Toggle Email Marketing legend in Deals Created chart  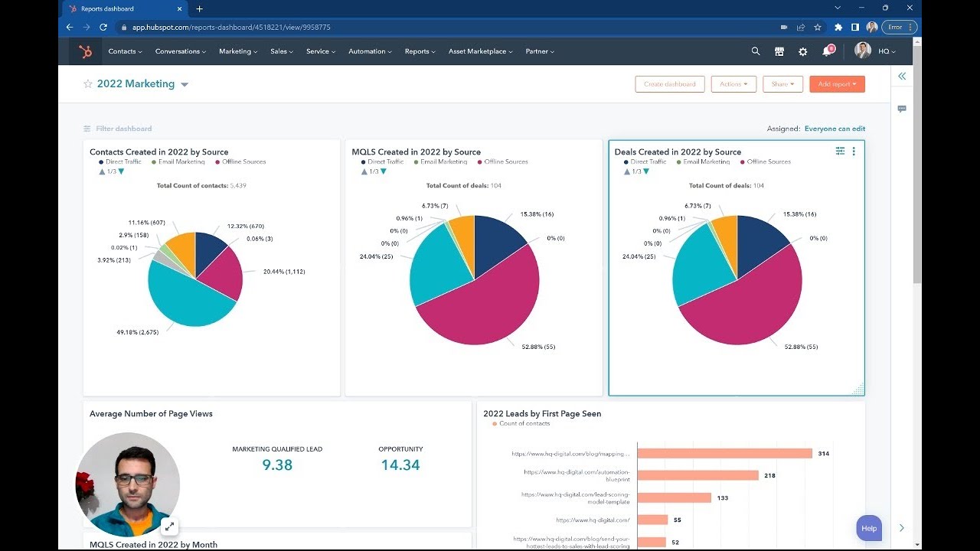703,161
